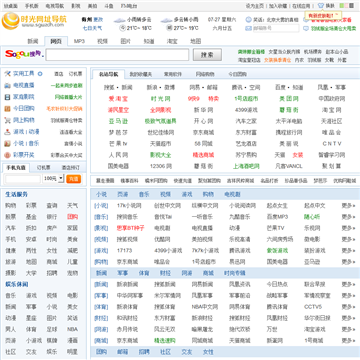Click the mail envelope icon by email field
The width and height of the screenshot is (360, 360).
point(249,28)
